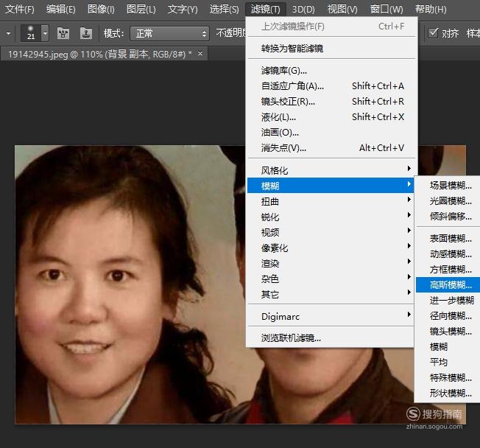The image size is (480, 448).
Task: Expand the 像素化 submenu
Action: point(331,248)
